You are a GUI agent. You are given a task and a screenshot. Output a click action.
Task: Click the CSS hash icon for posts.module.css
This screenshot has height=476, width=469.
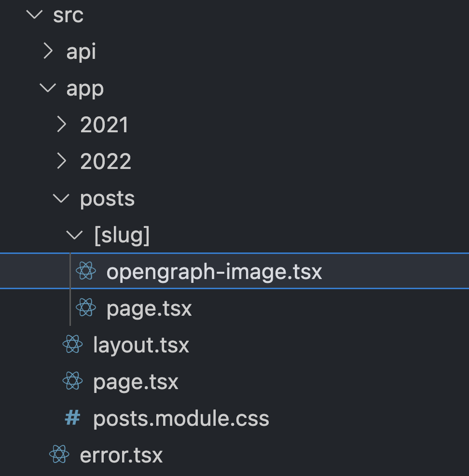(x=72, y=418)
